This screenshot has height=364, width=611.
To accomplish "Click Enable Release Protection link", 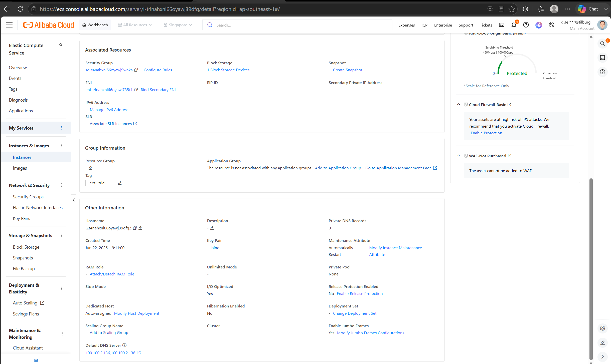I will point(360,293).
